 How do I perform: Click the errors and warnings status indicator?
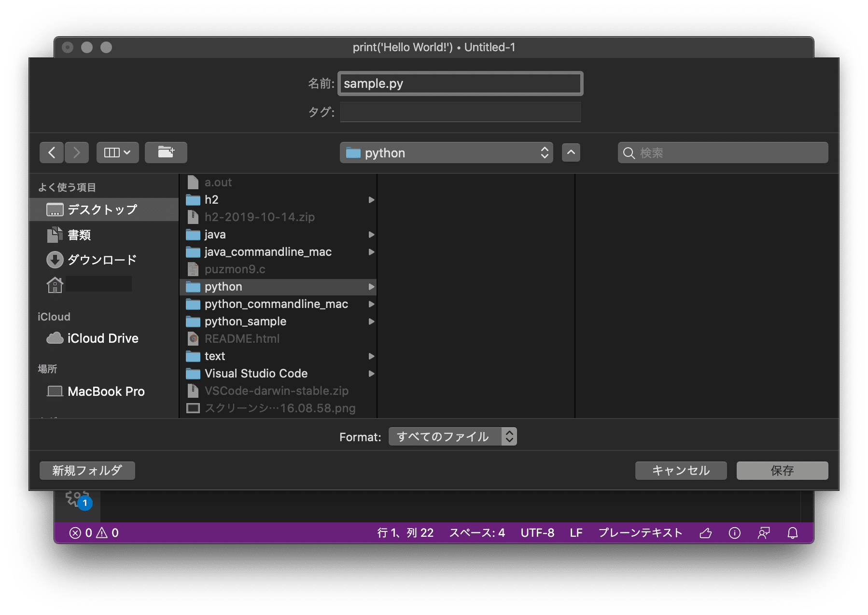[x=94, y=533]
